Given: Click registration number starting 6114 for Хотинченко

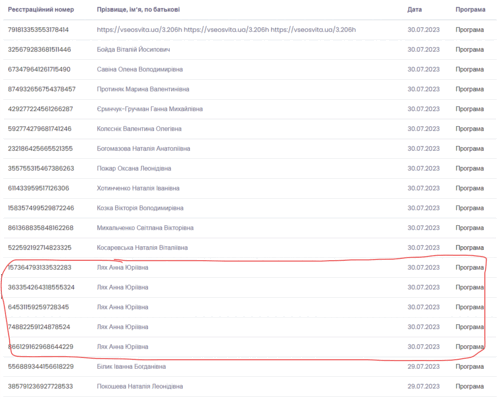Looking at the screenshot, I should click(38, 188).
